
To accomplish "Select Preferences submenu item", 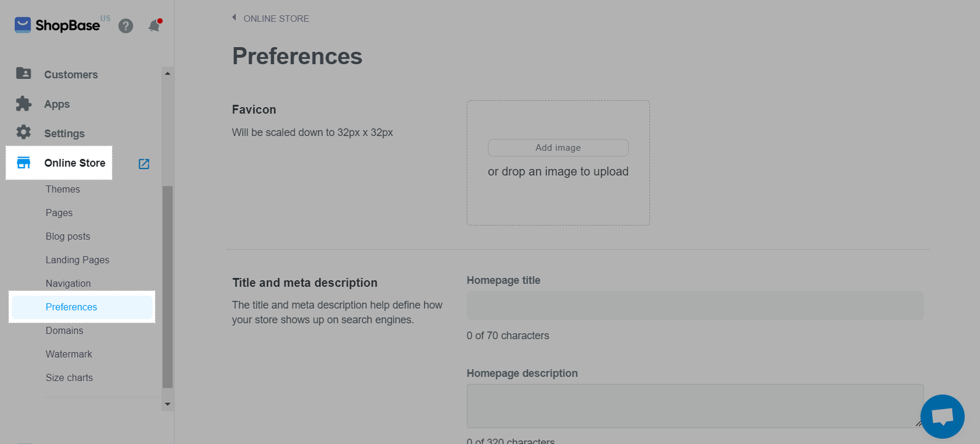I will click(82, 307).
